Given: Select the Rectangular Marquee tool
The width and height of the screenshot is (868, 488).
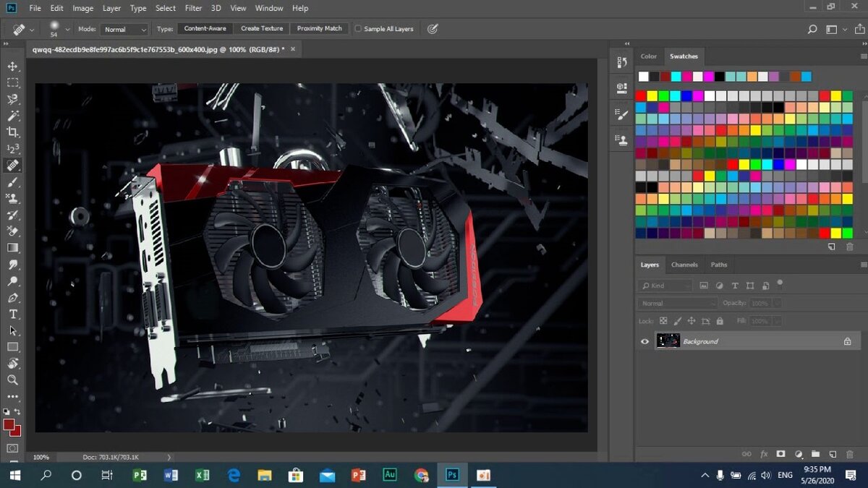Looking at the screenshot, I should pos(13,83).
